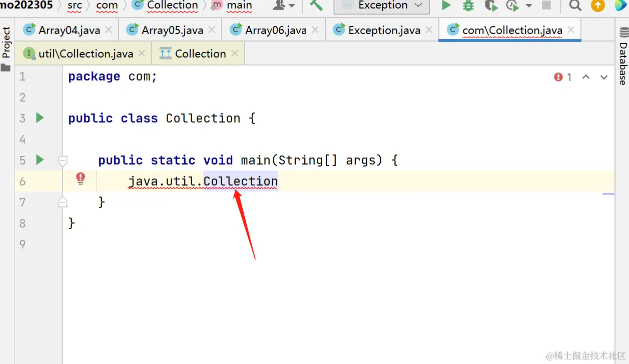Close the util\Collection.java tab
The width and height of the screenshot is (629, 364).
[x=142, y=53]
